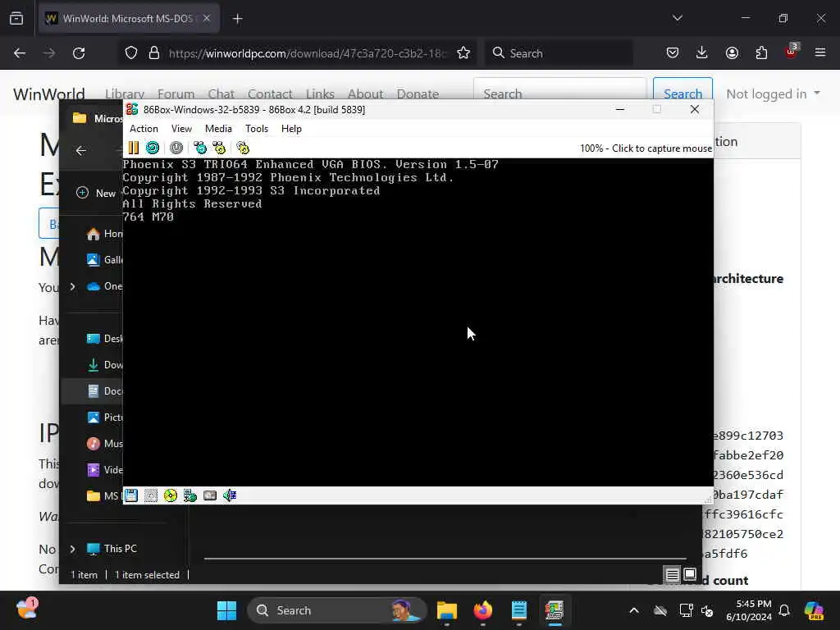Open Firefox application hamburger menu
The height and width of the screenshot is (630, 840).
coord(820,52)
